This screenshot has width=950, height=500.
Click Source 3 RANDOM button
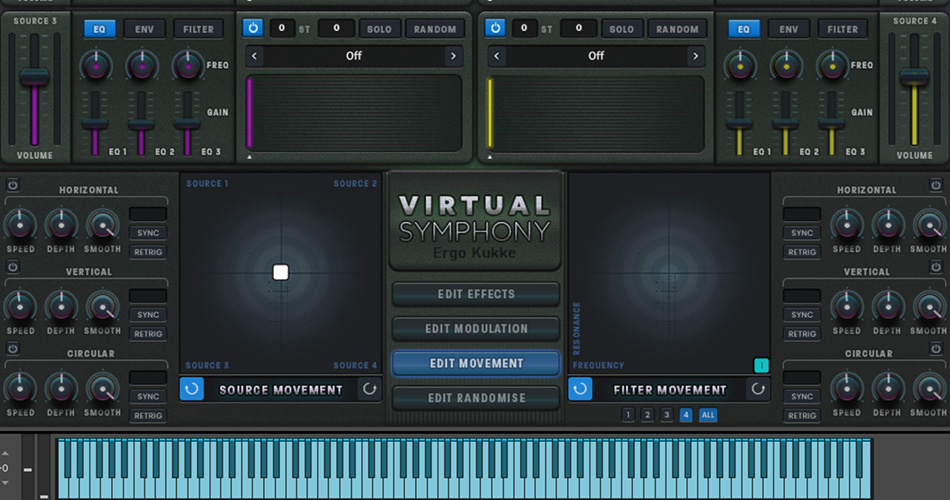pos(435,29)
